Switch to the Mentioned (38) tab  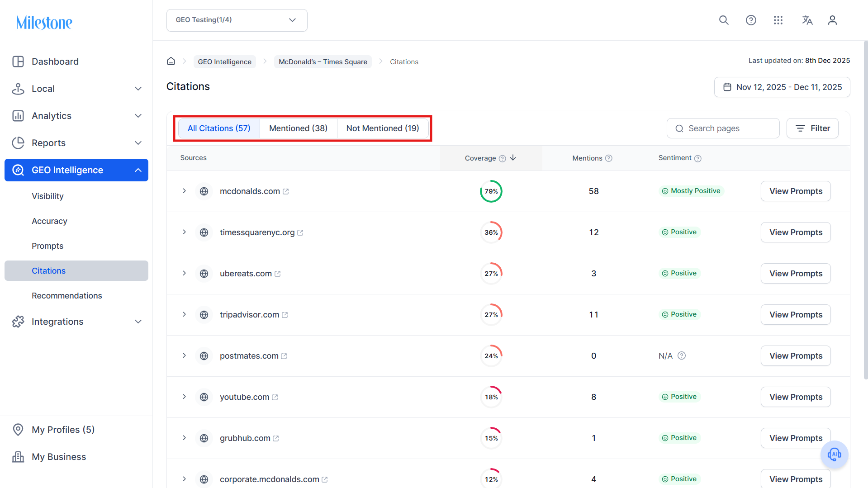click(x=299, y=128)
